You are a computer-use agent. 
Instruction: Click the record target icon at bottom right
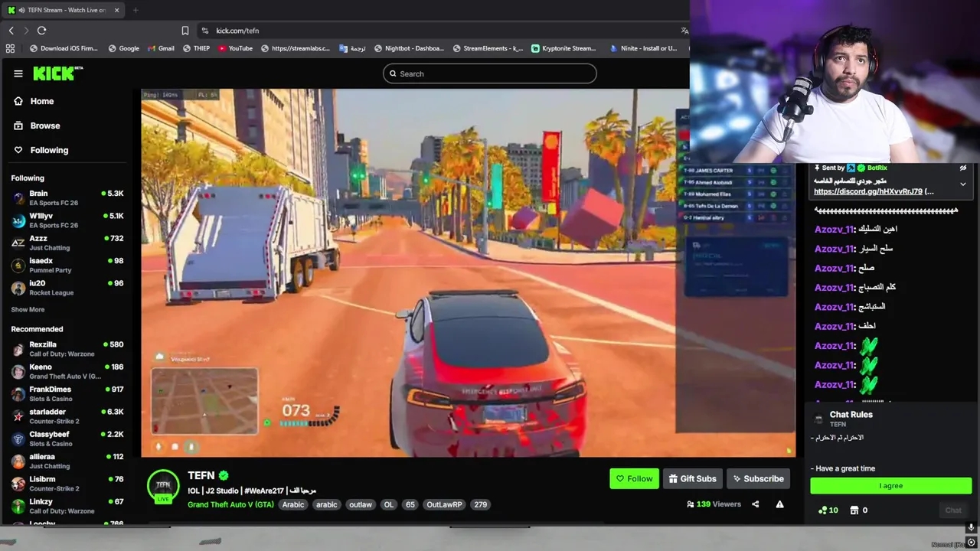(x=972, y=543)
